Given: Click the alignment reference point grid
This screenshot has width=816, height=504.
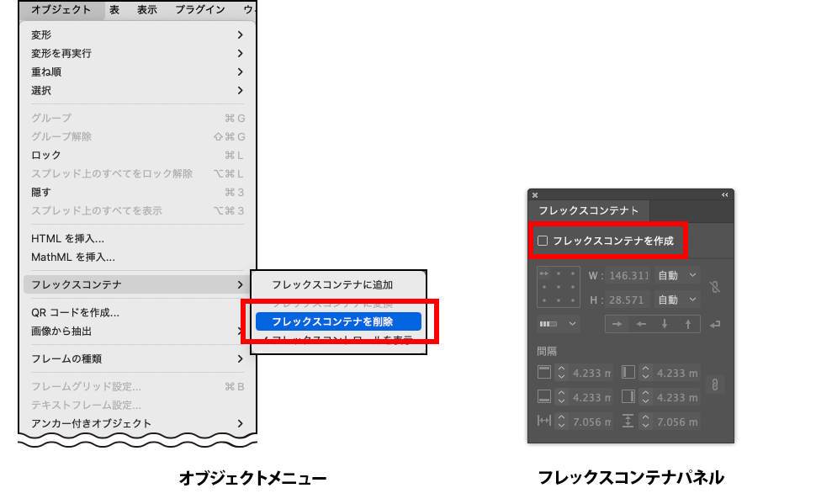Looking at the screenshot, I should pyautogui.click(x=556, y=287).
